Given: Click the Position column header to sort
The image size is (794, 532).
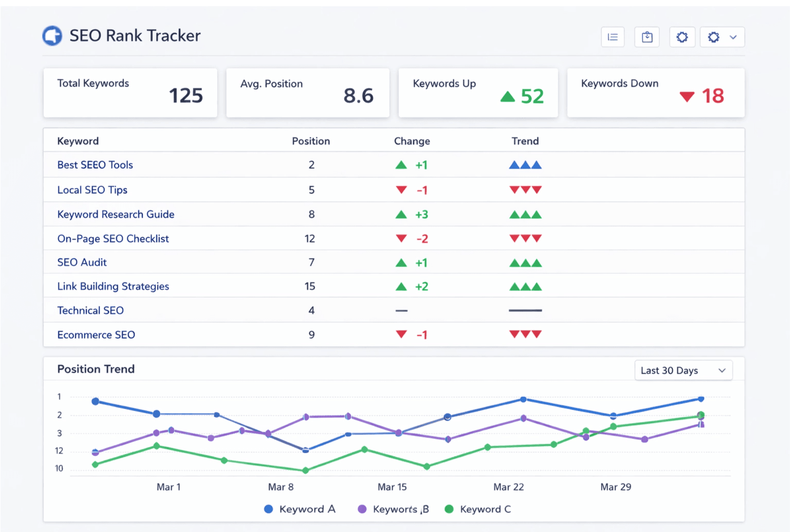Looking at the screenshot, I should pyautogui.click(x=311, y=140).
